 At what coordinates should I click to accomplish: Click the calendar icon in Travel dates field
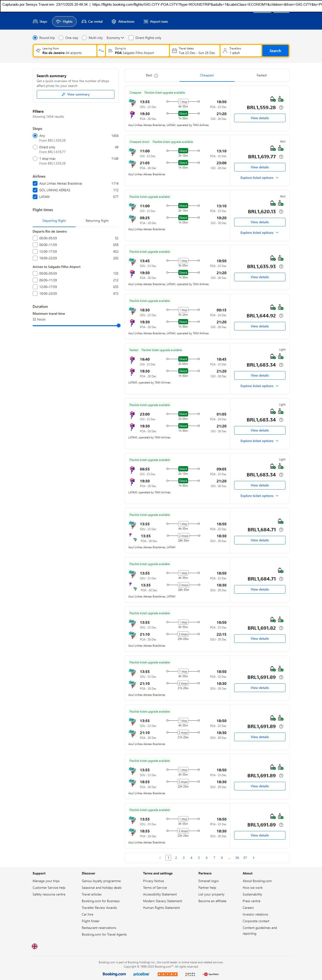pos(174,51)
